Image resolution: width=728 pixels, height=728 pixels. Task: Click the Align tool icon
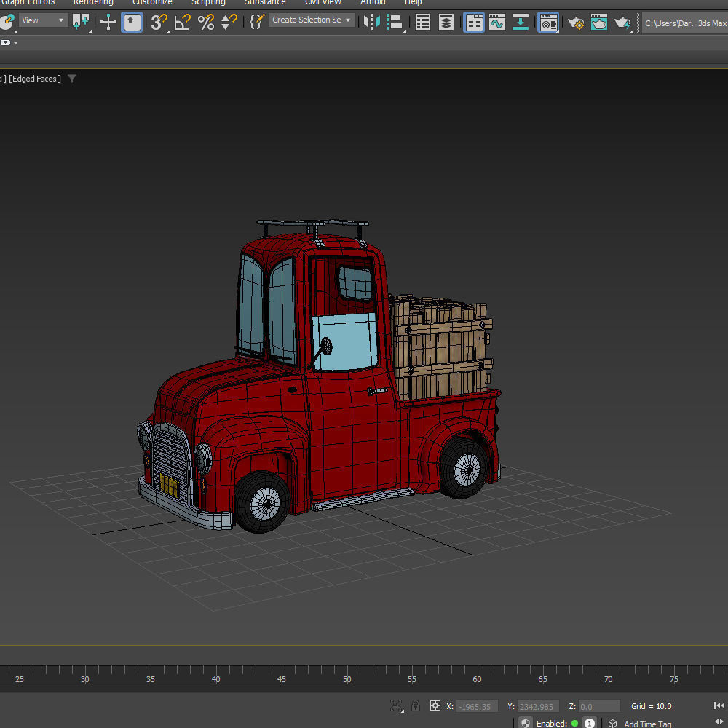pyautogui.click(x=395, y=22)
